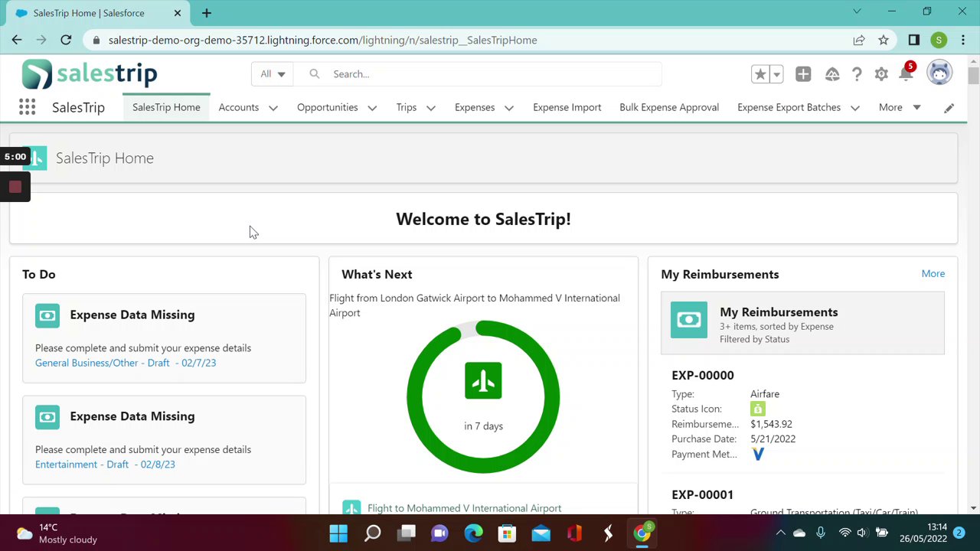This screenshot has height=551, width=980.
Task: Open the EXP-00001 reimbursement record
Action: click(x=703, y=494)
